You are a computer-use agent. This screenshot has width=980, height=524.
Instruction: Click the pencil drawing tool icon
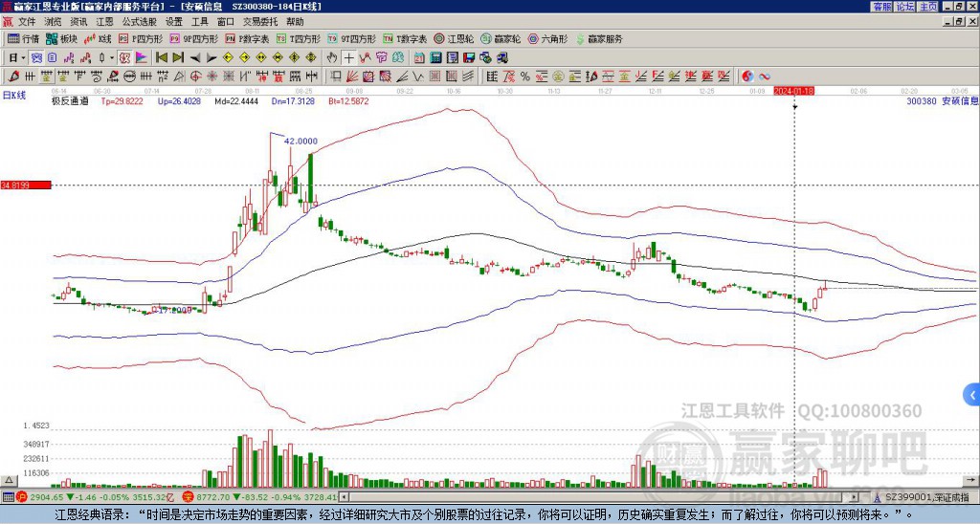click(12, 76)
